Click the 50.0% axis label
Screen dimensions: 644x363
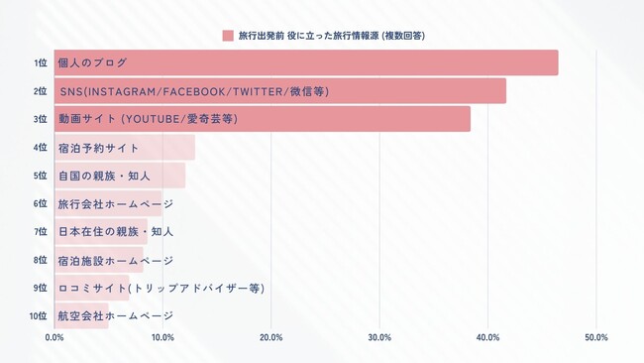[x=595, y=337]
